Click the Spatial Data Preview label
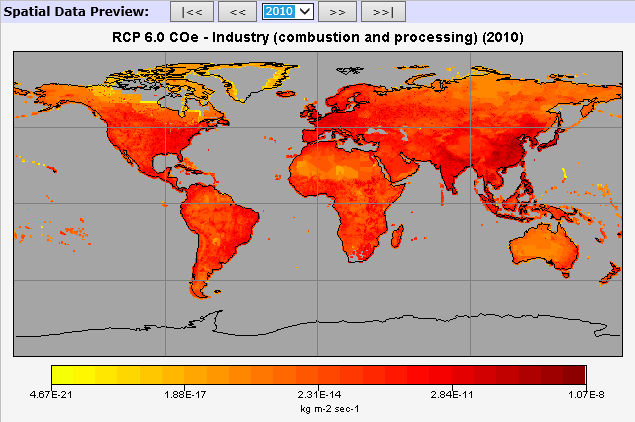Viewport: 635px width, 422px height. (x=77, y=11)
